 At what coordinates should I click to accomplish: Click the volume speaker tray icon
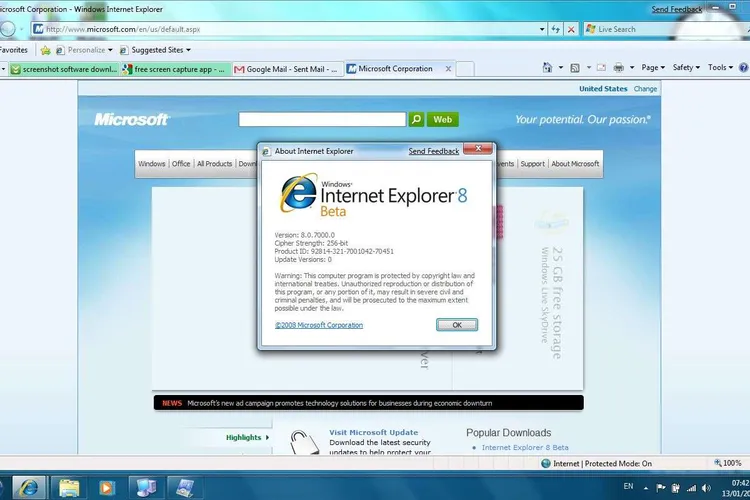tap(706, 488)
